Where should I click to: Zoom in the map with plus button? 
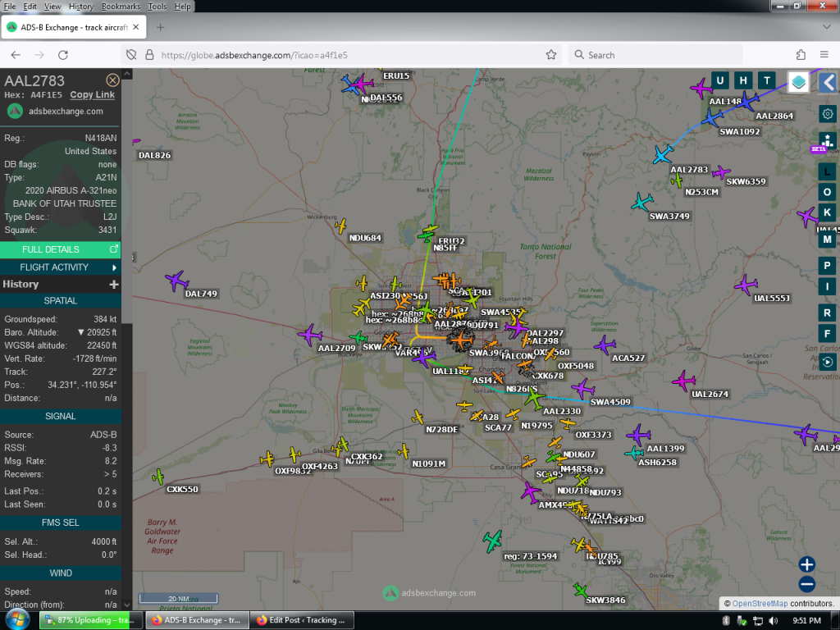coord(807,564)
